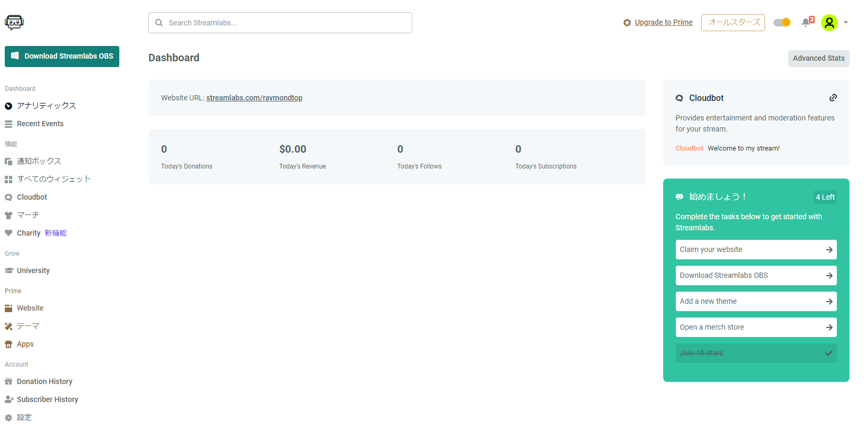Click the テーマ label in sidebar
Screen dimensions: 868x430
click(x=28, y=326)
